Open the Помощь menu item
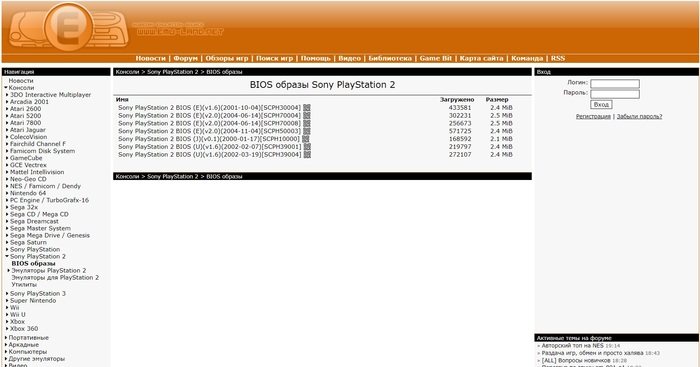Screen dimensions: 700x367 tap(316, 58)
